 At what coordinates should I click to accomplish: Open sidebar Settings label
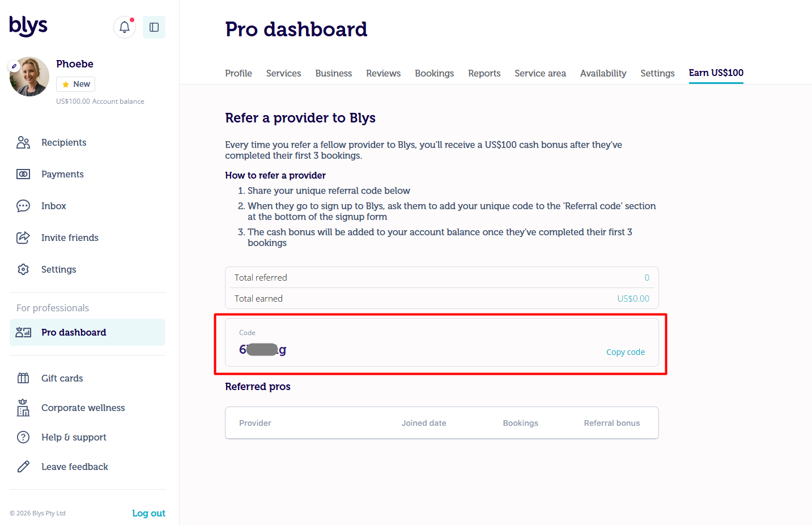[x=59, y=269]
